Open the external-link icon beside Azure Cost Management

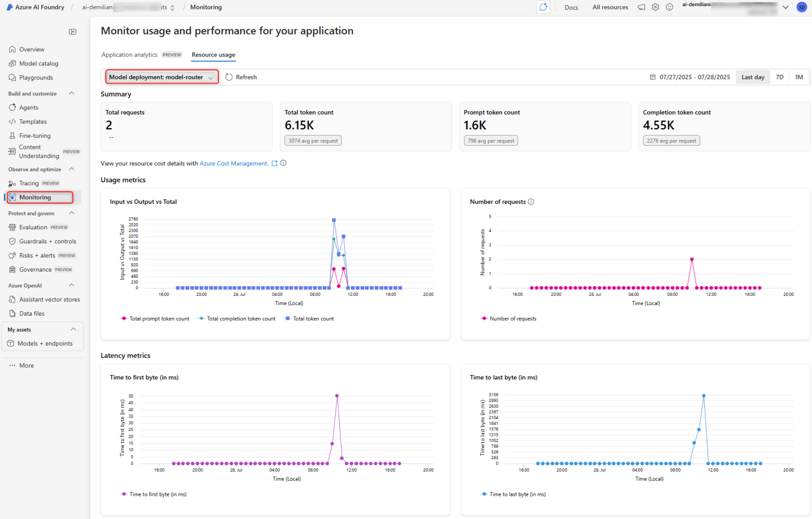tap(274, 163)
